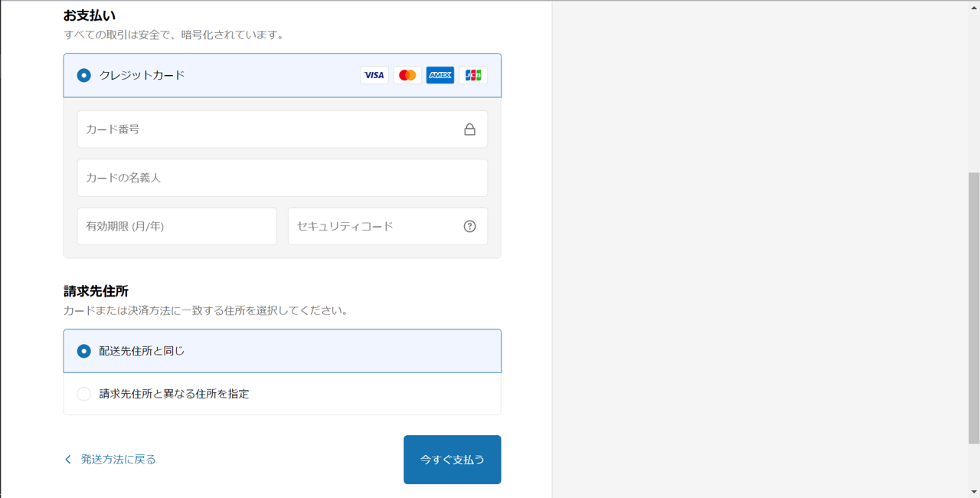Image resolution: width=980 pixels, height=498 pixels.
Task: Click the scrollbar track above the thumb
Action: (973, 84)
